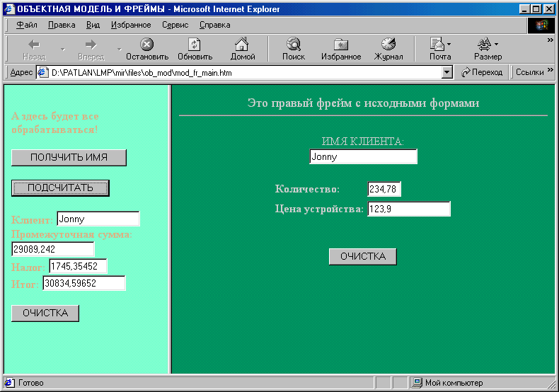
Task: Open the Справка menu
Action: tap(214, 25)
